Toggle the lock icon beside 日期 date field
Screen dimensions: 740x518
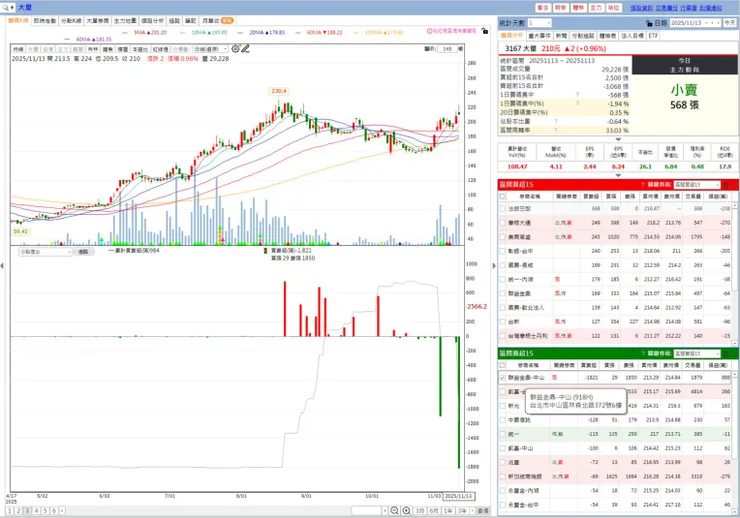649,23
